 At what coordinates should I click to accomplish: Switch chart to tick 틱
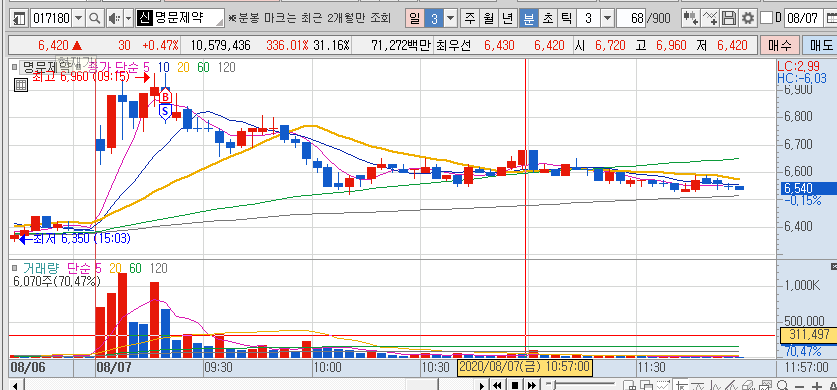click(566, 19)
